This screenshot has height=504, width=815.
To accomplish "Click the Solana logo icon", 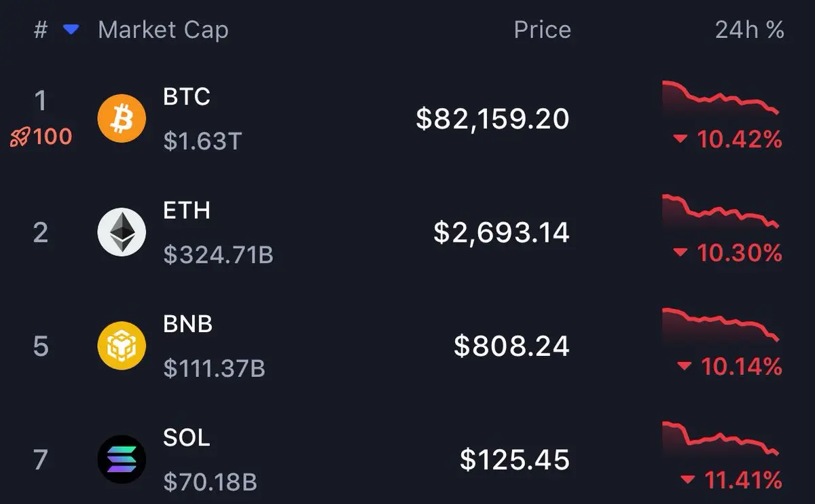I will coord(122,459).
